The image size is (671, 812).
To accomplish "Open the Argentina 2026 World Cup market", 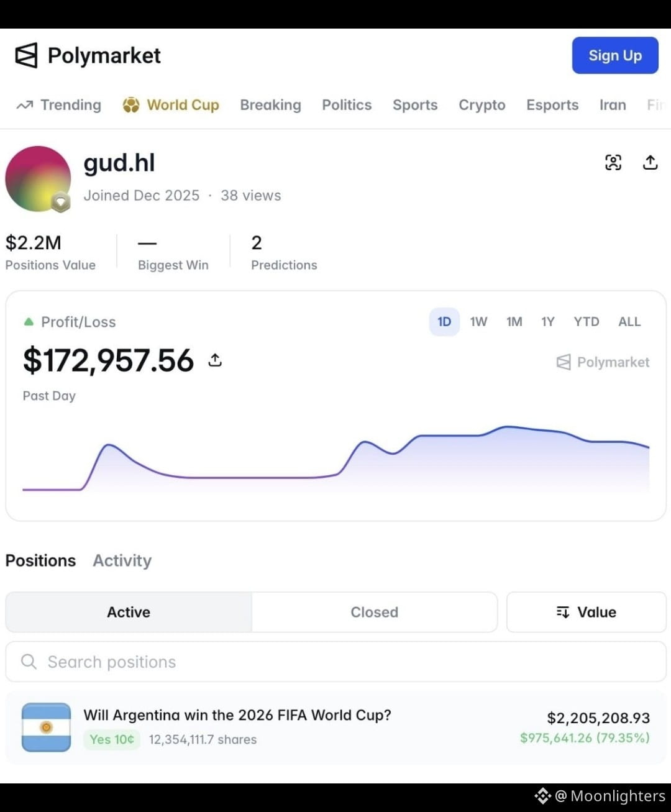I will coord(237,715).
